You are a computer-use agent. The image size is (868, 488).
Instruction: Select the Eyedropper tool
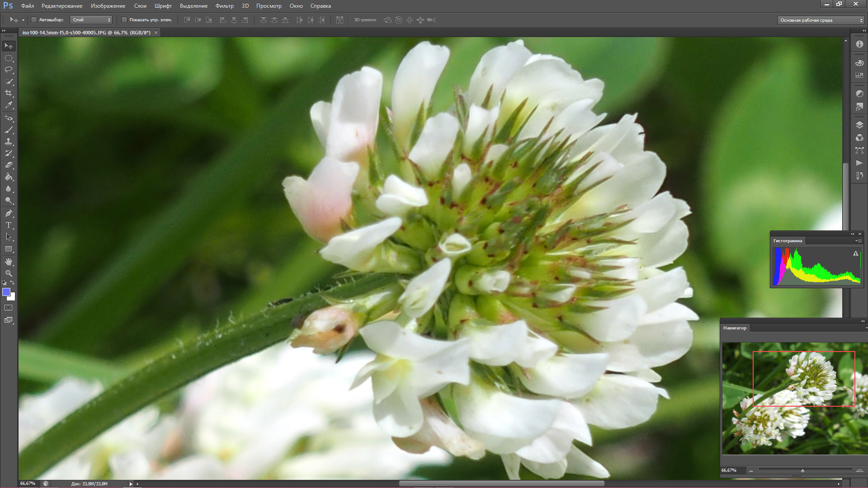click(9, 105)
